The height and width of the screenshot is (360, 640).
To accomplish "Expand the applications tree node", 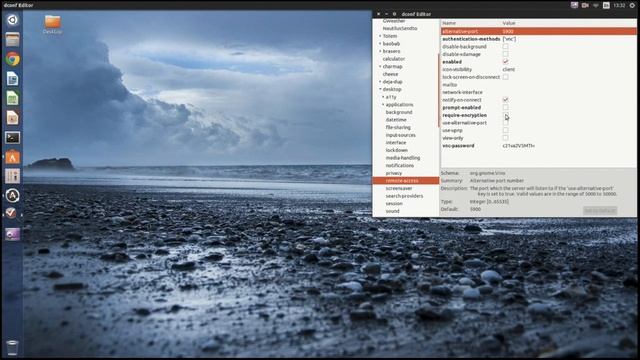I will [x=383, y=104].
